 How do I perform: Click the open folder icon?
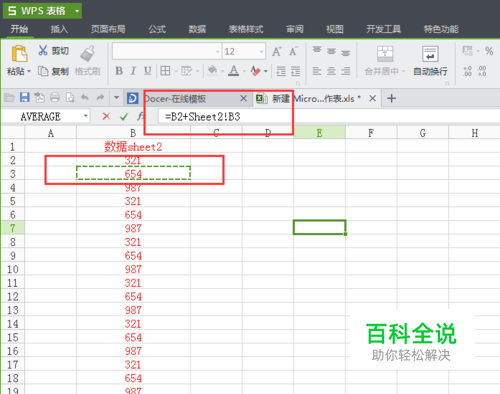coord(9,98)
